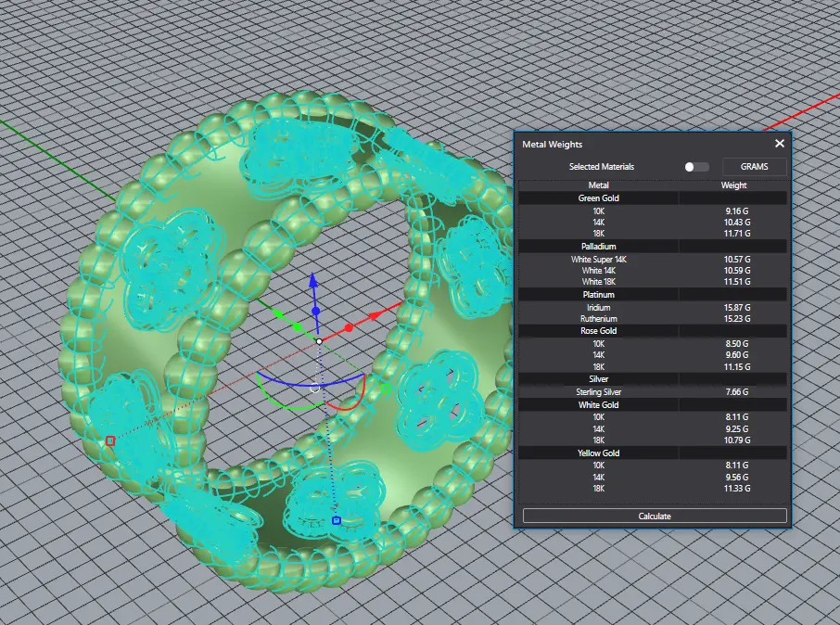The image size is (840, 625).
Task: Select the Ruthenium row
Action: (652, 318)
